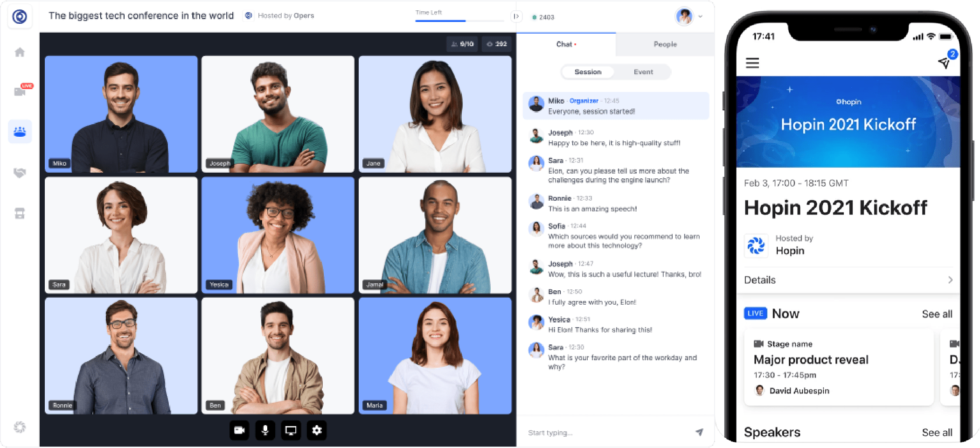This screenshot has height=448, width=980.
Task: Click Yesica's avatar in the chat
Action: (x=536, y=322)
